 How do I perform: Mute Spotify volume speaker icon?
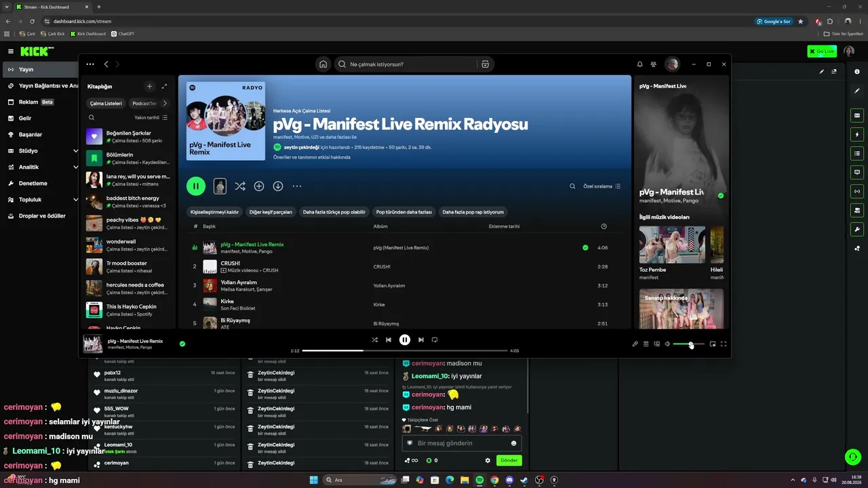pos(667,344)
